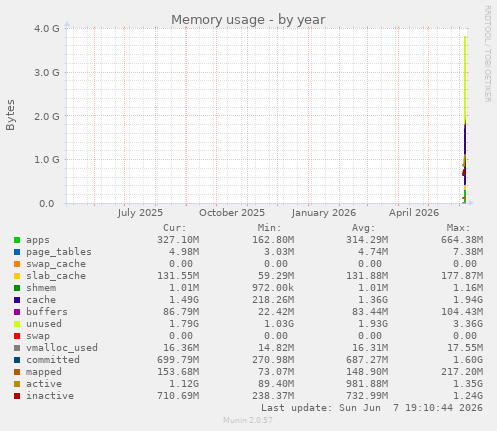Click the dark red inactive legend swatch

[17, 396]
